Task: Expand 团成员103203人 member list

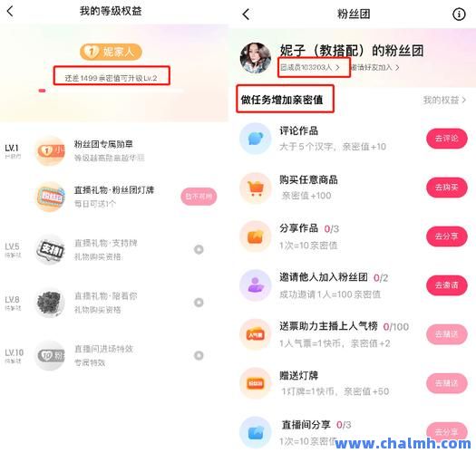Action: (x=310, y=67)
